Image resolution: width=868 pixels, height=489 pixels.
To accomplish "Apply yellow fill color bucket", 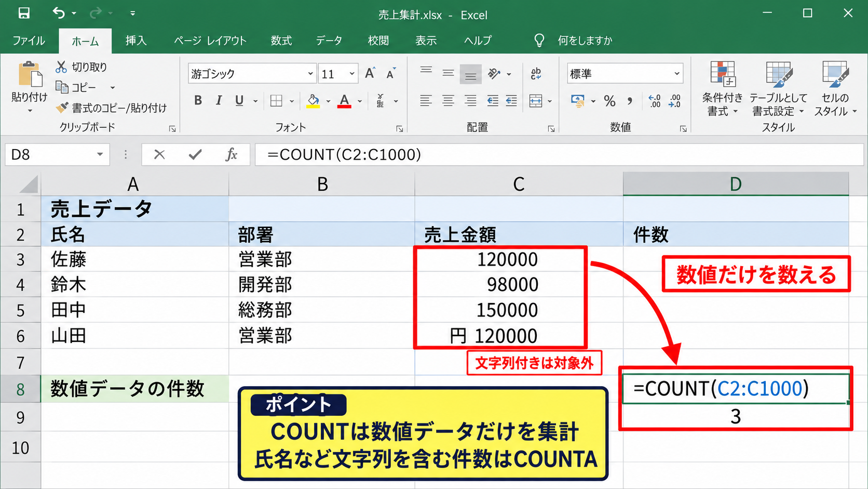I will pyautogui.click(x=313, y=100).
